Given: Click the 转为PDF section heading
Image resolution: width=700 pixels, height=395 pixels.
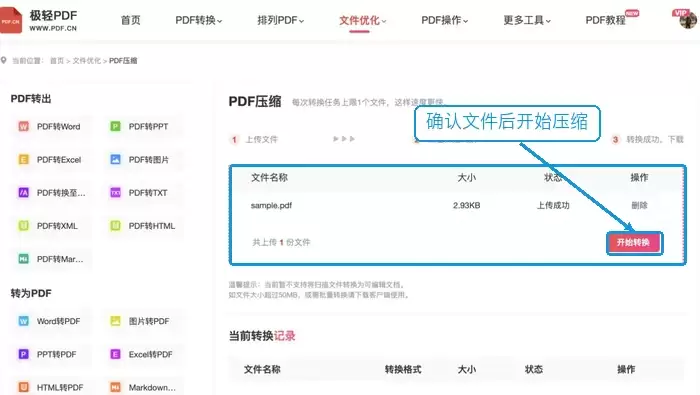Looking at the screenshot, I should click(31, 293).
